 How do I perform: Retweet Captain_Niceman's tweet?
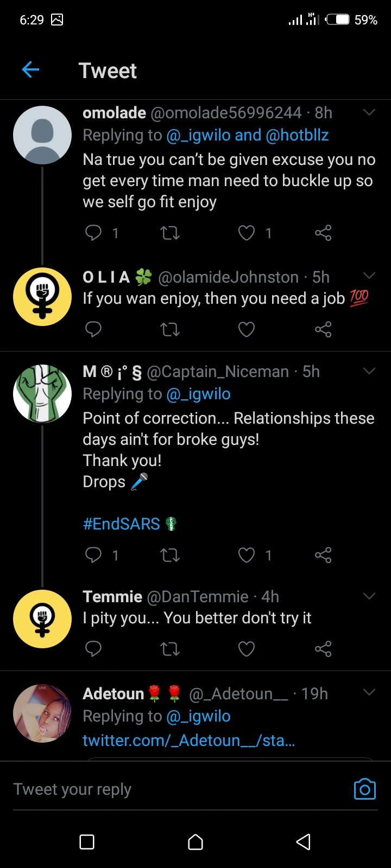pyautogui.click(x=170, y=555)
